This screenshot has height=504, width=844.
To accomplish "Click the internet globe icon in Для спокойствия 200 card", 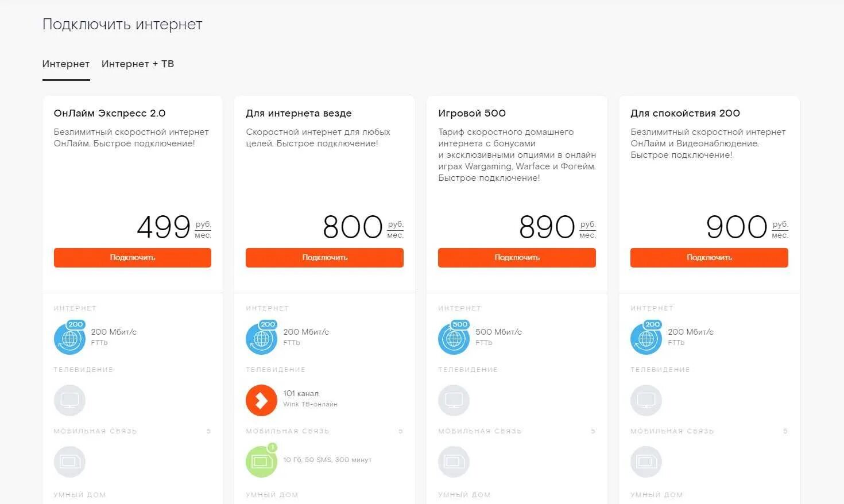I will (x=646, y=339).
